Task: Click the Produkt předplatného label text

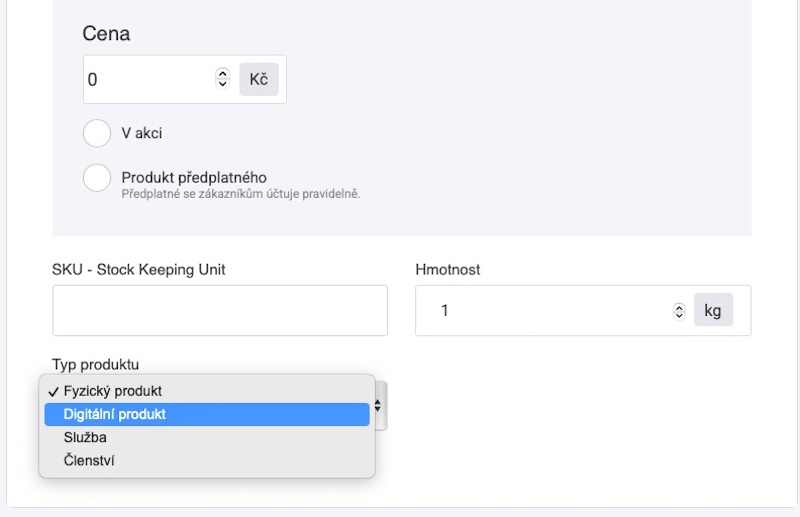Action: 194,178
